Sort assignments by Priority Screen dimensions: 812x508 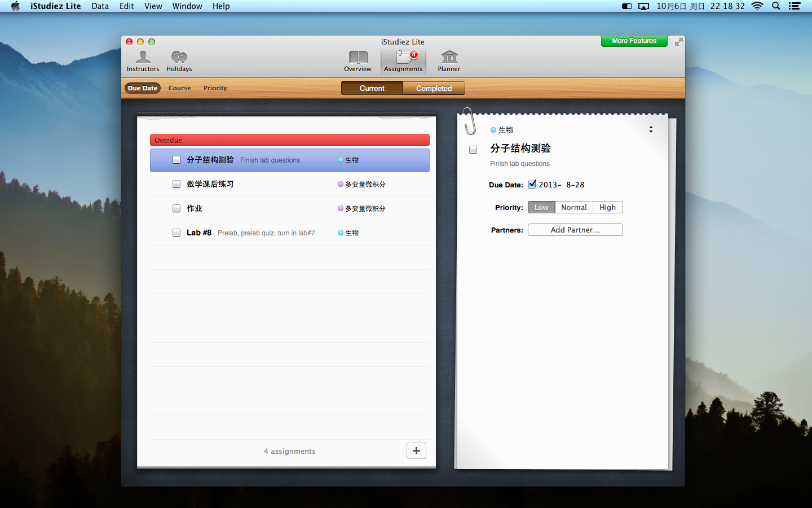tap(215, 88)
